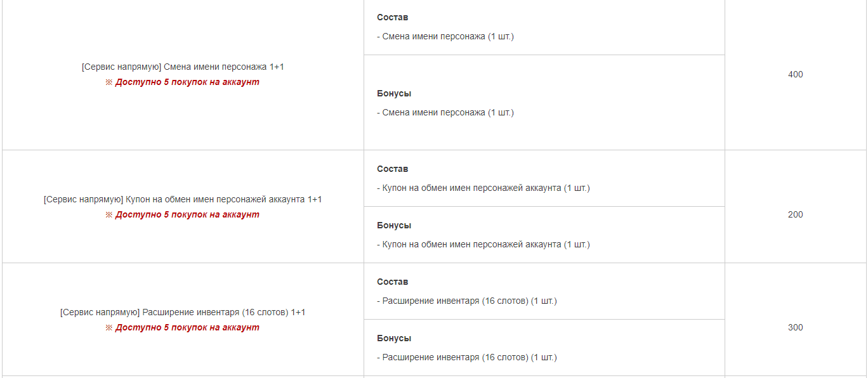Click the composition item 'Купон на обмен имен' entry
Image resolution: width=868 pixels, height=378 pixels.
(x=483, y=188)
